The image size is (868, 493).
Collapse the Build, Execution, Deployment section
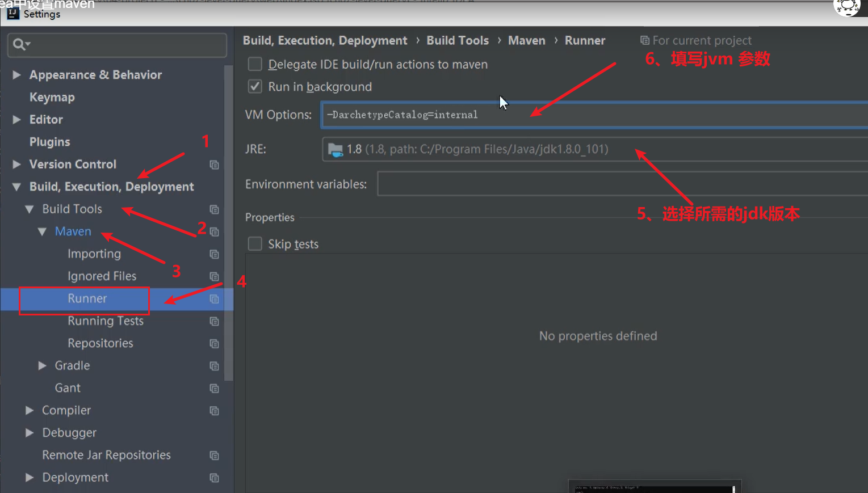click(16, 187)
